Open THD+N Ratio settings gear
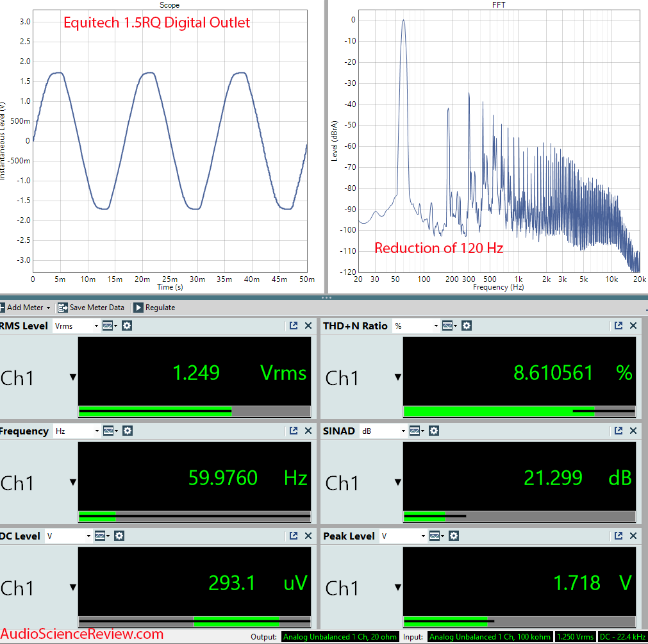The height and width of the screenshot is (644, 648). 467,326
